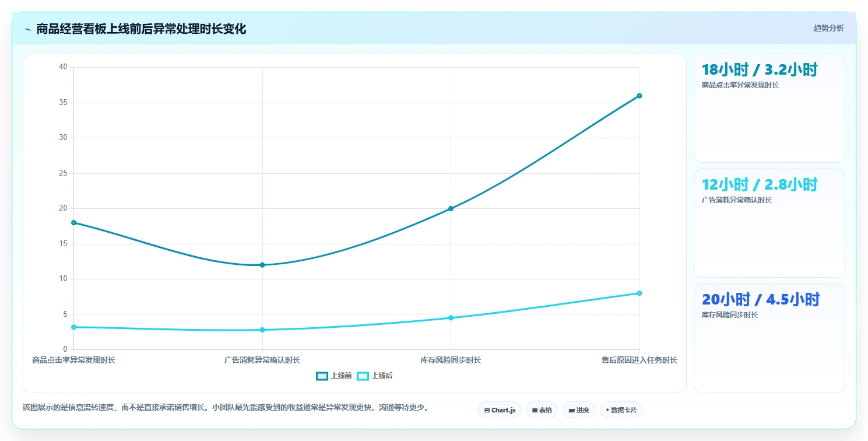The height and width of the screenshot is (441, 868).
Task: Click the star icon in 数据卡片 tag
Action: [x=607, y=410]
